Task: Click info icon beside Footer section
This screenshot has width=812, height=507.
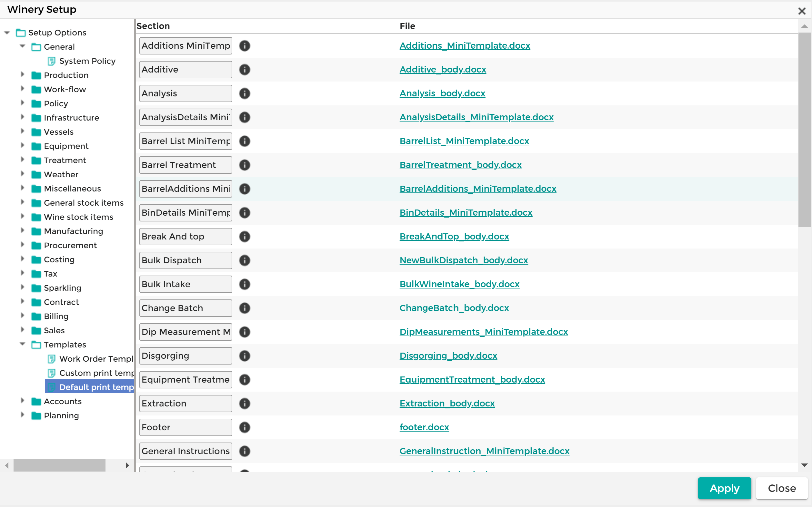Action: (x=245, y=427)
